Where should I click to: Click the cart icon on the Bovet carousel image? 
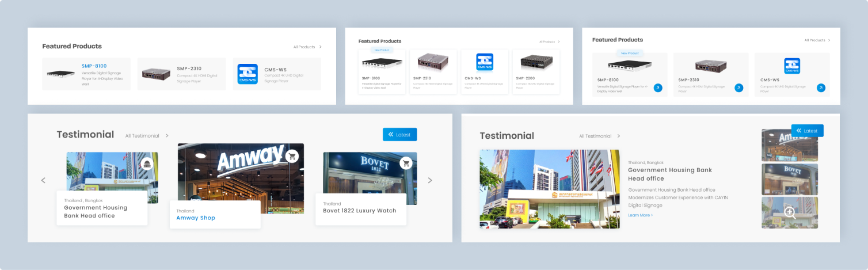(x=406, y=163)
